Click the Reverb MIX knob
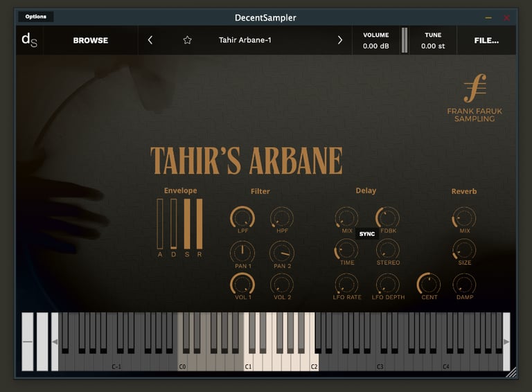 [x=464, y=217]
